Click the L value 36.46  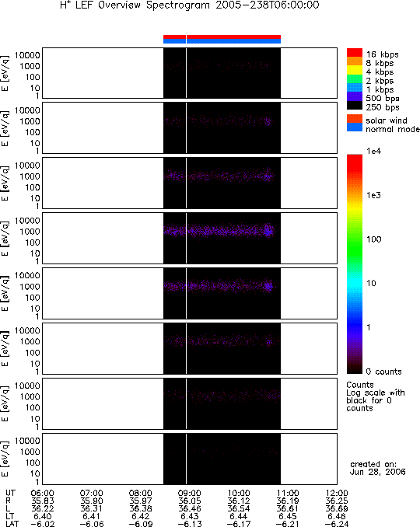(190, 508)
